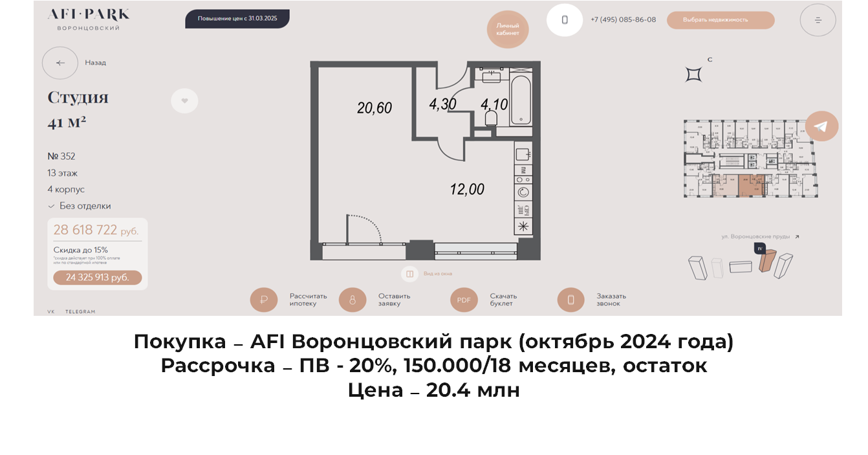Click the highlighted apartment on floor thumbnail
The height and width of the screenshot is (455, 868).
pos(752,184)
